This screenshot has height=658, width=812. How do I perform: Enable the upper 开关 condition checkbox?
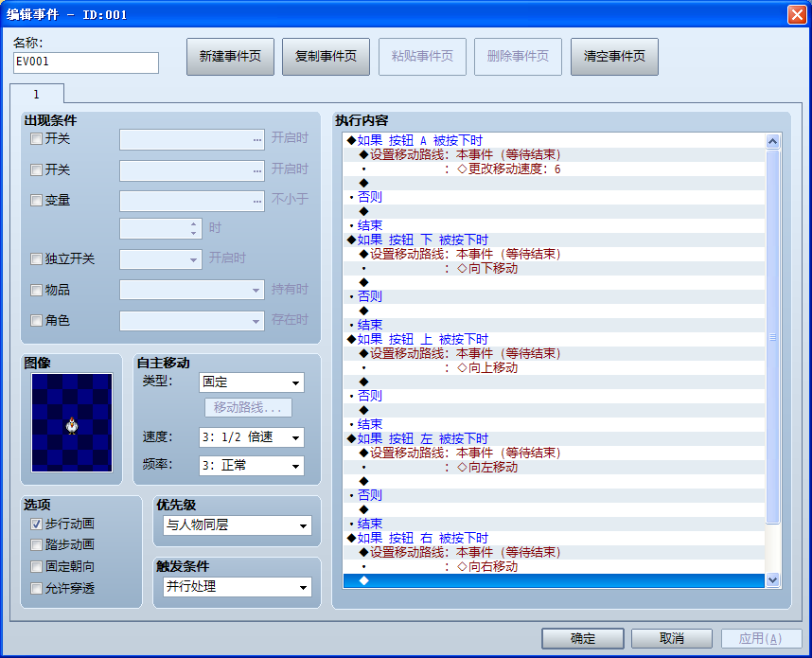click(36, 139)
